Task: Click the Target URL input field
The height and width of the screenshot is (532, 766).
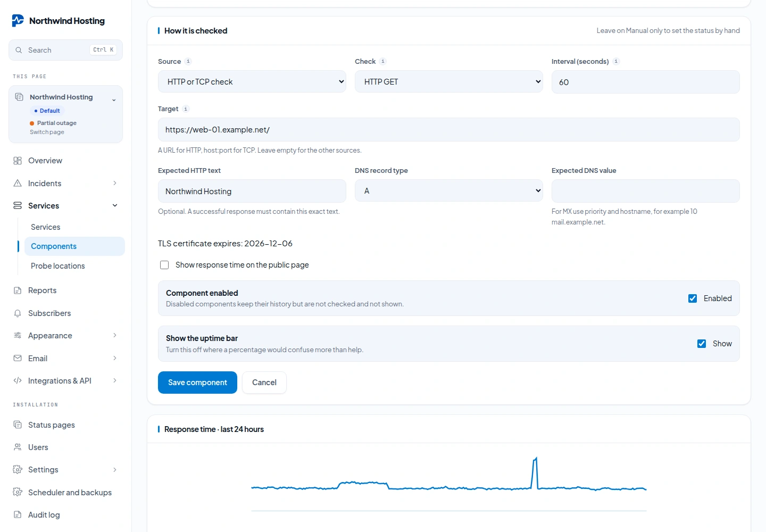Action: click(449, 130)
